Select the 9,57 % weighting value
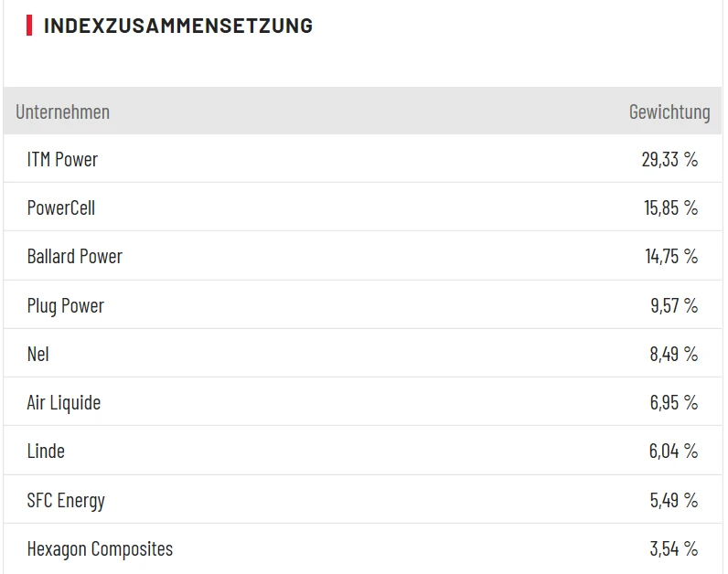Screen dimensions: 728x574 [x=674, y=305]
